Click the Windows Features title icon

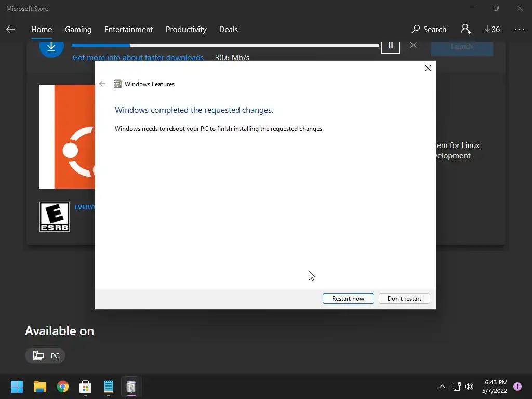point(117,84)
